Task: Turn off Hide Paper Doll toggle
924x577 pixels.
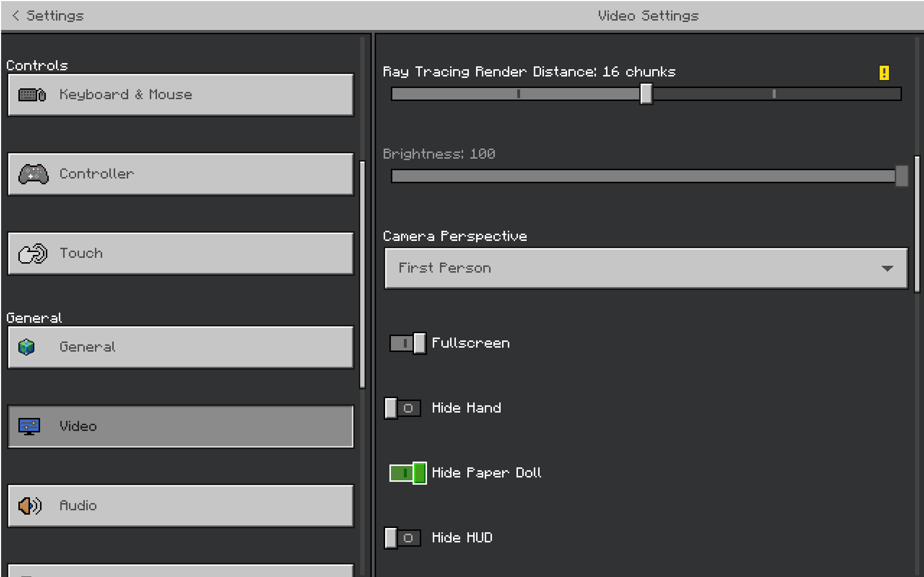Action: coord(407,473)
